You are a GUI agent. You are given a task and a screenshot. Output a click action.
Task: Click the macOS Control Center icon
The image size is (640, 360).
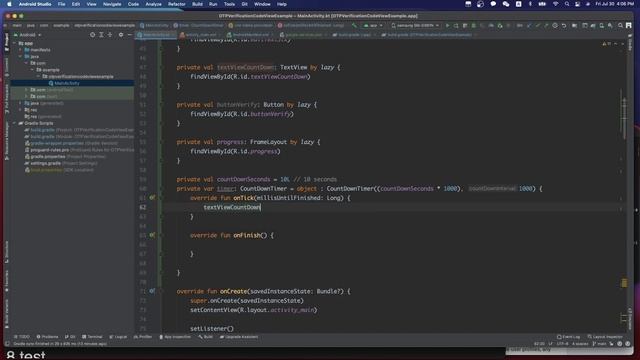point(578,4)
